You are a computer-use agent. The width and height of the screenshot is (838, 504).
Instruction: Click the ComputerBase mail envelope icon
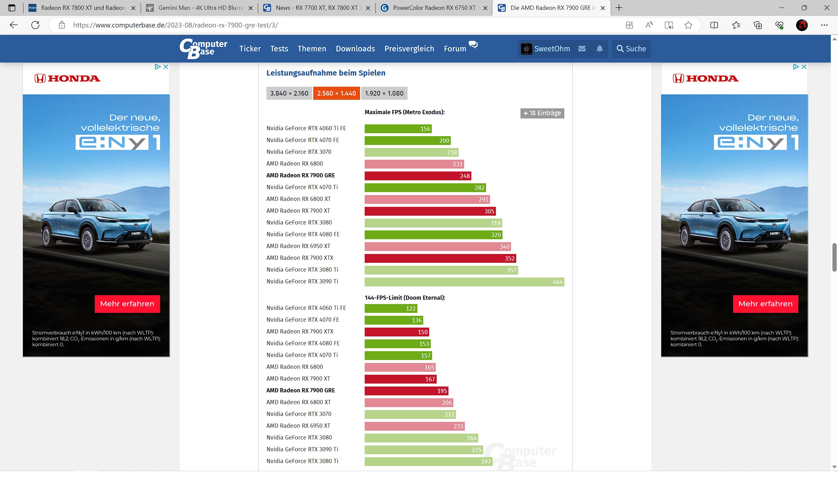click(582, 48)
